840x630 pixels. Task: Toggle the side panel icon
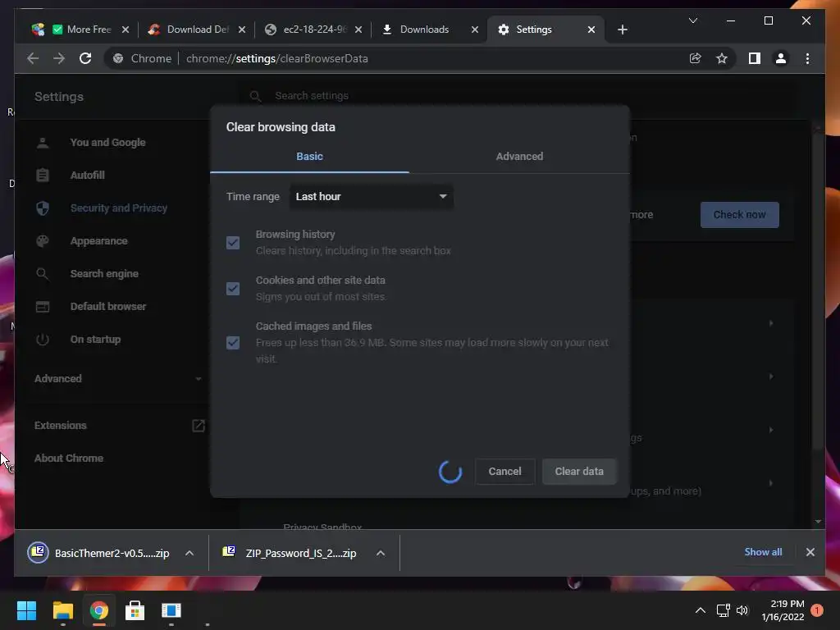[755, 58]
